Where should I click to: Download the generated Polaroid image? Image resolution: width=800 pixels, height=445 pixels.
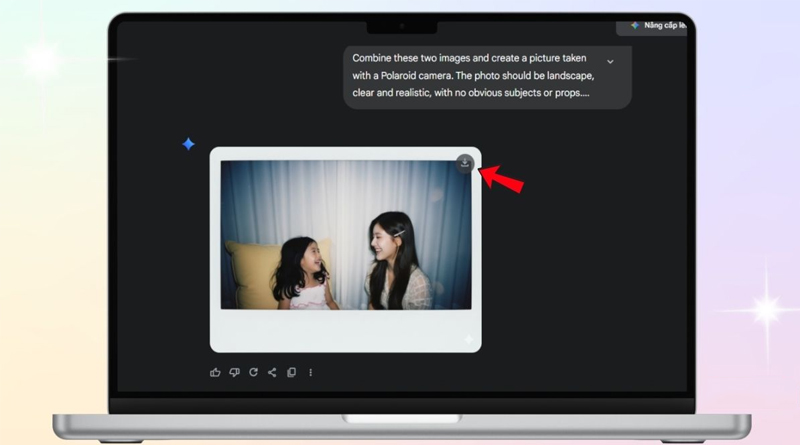tap(464, 163)
